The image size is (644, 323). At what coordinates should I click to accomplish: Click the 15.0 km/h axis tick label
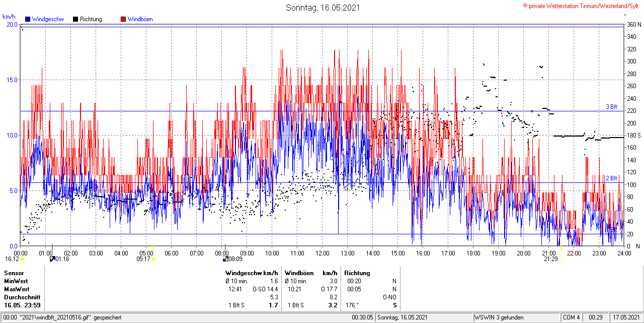(x=12, y=80)
